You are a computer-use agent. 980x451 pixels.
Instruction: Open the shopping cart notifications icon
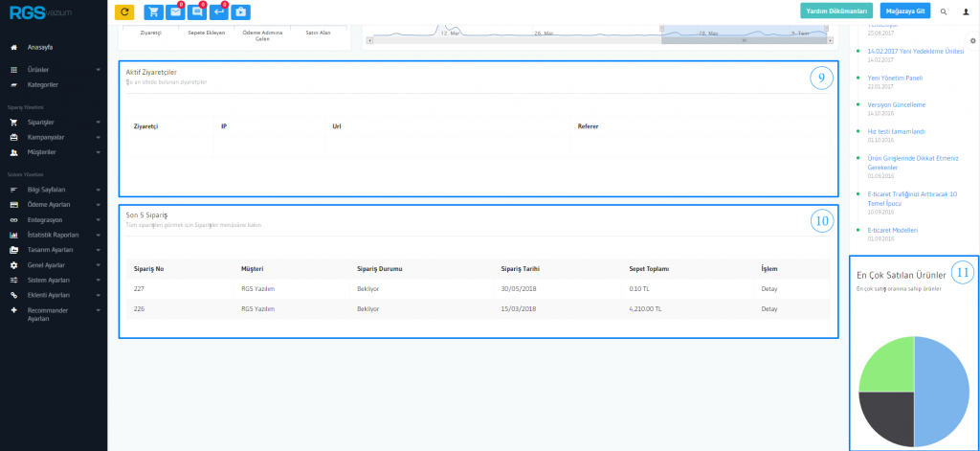coord(153,11)
